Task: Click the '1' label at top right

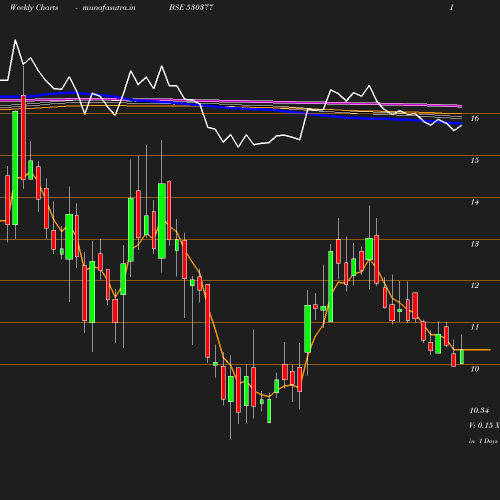Action: 452,7
